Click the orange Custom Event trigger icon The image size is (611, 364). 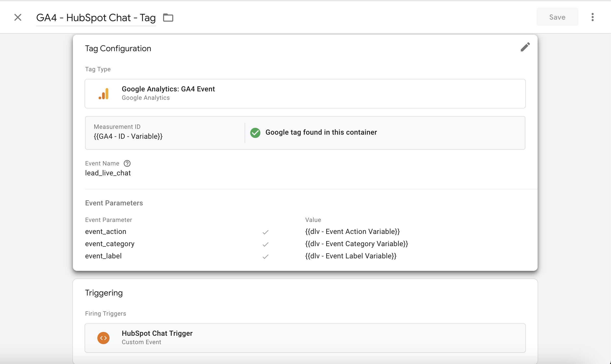103,338
